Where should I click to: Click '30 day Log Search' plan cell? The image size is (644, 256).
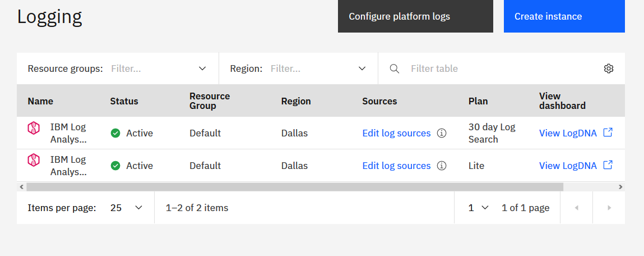pos(492,133)
